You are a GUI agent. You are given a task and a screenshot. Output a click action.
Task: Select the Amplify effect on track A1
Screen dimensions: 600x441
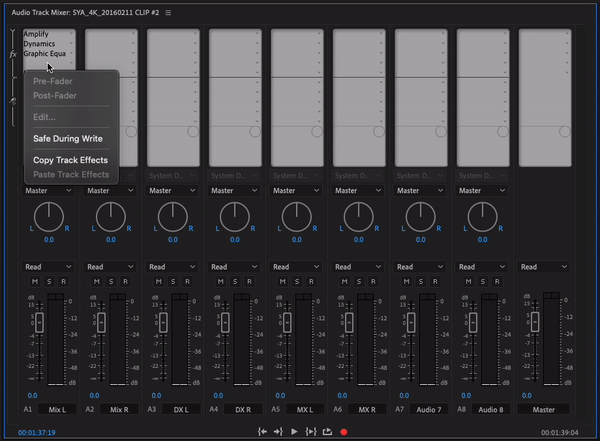[36, 34]
